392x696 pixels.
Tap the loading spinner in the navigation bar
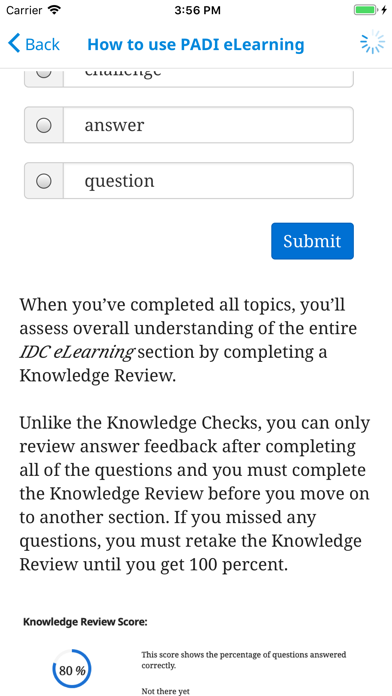372,42
